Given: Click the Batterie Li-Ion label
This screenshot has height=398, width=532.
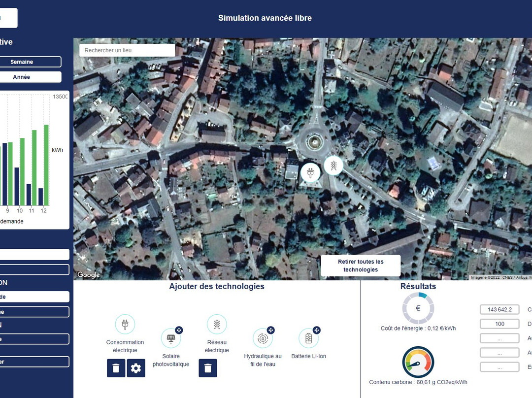Looking at the screenshot, I should coord(308,356).
